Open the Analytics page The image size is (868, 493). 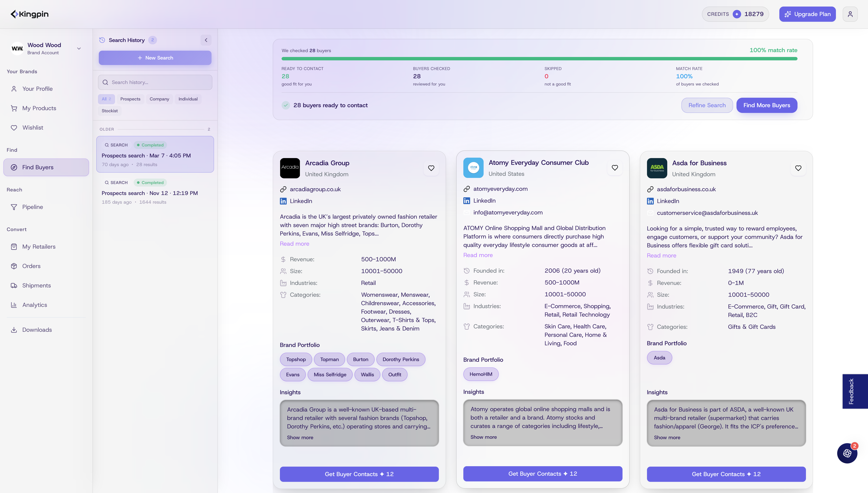[x=46, y=305]
